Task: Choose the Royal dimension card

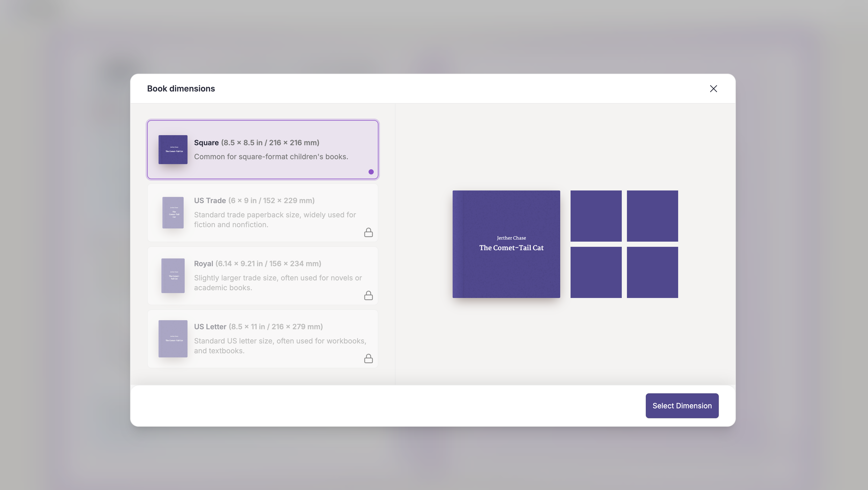Action: coord(263,275)
